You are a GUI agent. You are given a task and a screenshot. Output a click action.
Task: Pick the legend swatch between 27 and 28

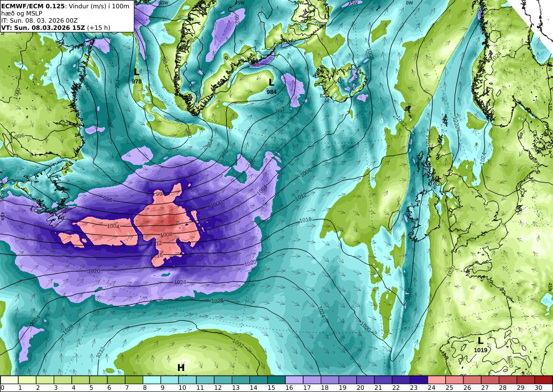pyautogui.click(x=490, y=380)
